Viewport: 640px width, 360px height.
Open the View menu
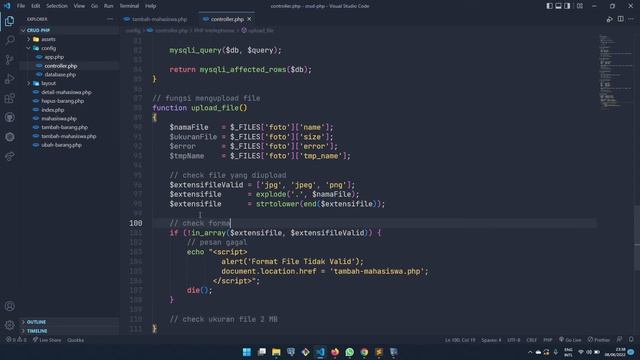click(x=79, y=6)
